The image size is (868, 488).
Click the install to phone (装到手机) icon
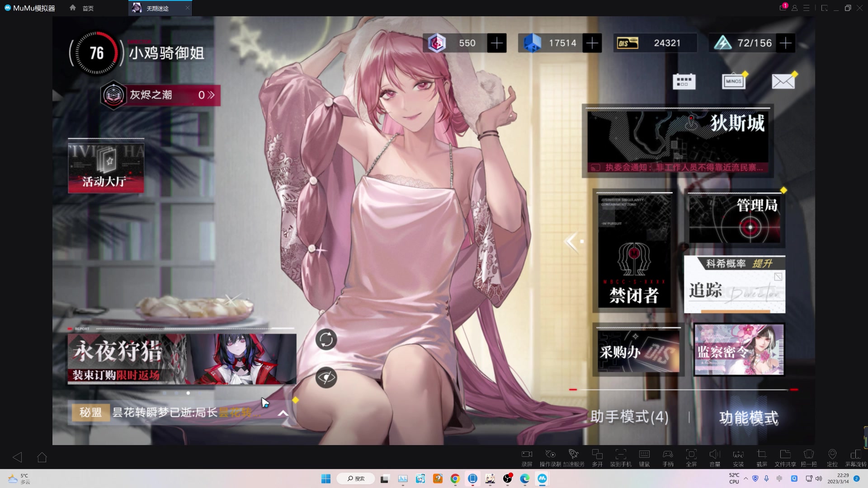(621, 457)
